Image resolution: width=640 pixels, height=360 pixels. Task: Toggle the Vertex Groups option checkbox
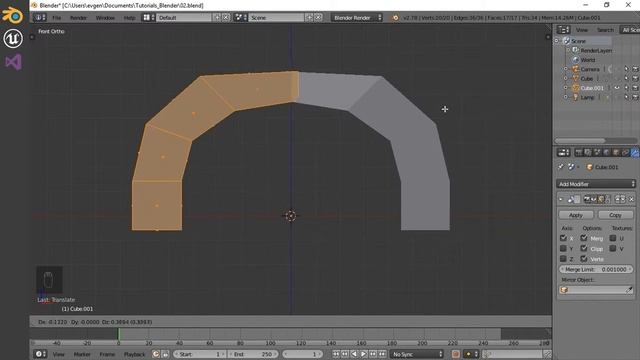tap(584, 259)
